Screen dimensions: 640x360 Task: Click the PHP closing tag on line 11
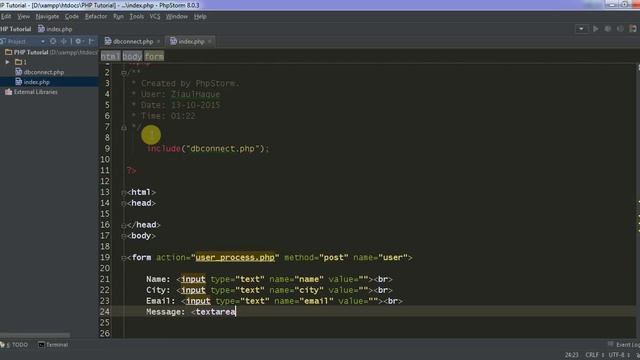[131, 171]
